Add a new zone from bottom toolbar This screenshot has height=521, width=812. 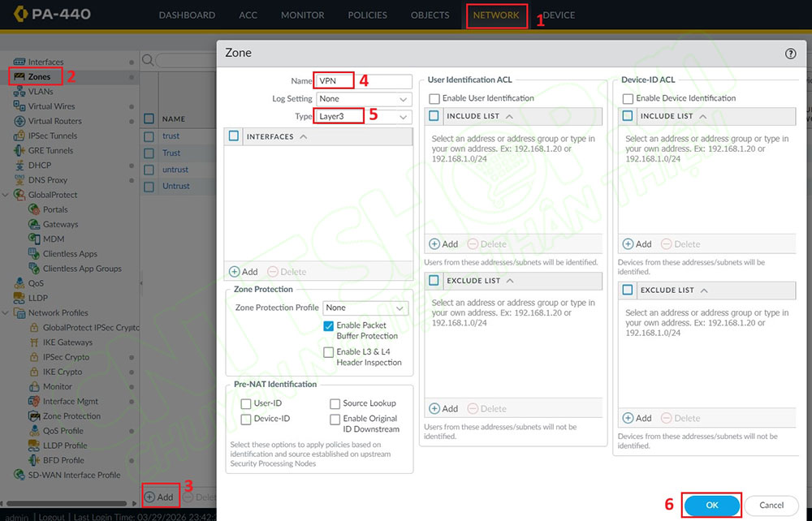click(x=158, y=497)
